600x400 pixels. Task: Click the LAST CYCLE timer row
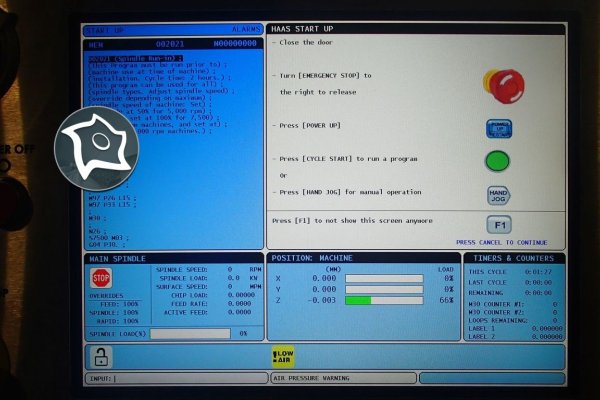coord(510,282)
